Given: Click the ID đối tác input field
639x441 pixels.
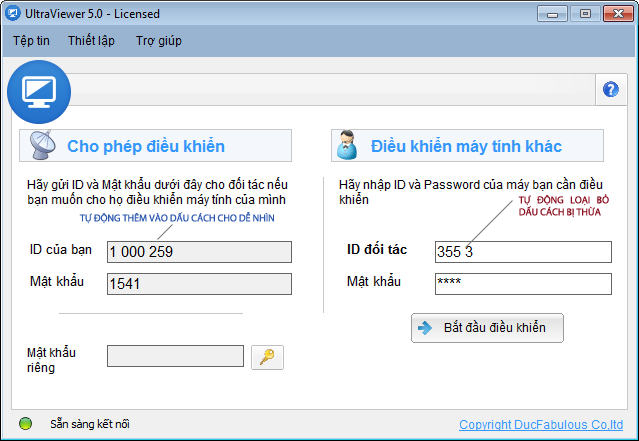Looking at the screenshot, I should point(523,252).
